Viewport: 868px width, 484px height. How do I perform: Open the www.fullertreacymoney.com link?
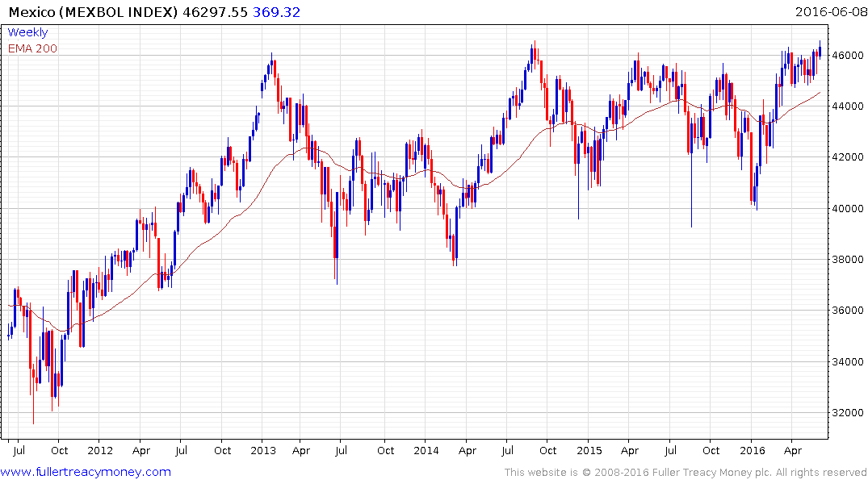click(86, 472)
